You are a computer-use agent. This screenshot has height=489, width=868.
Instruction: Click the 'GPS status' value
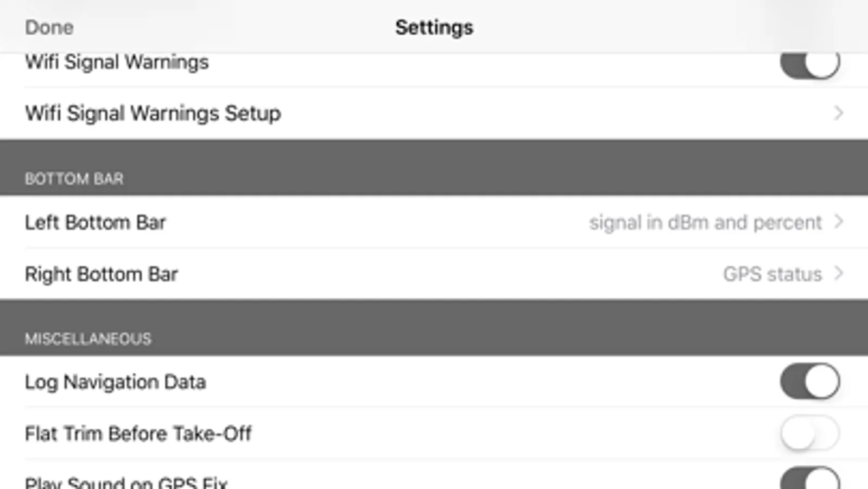pos(772,274)
